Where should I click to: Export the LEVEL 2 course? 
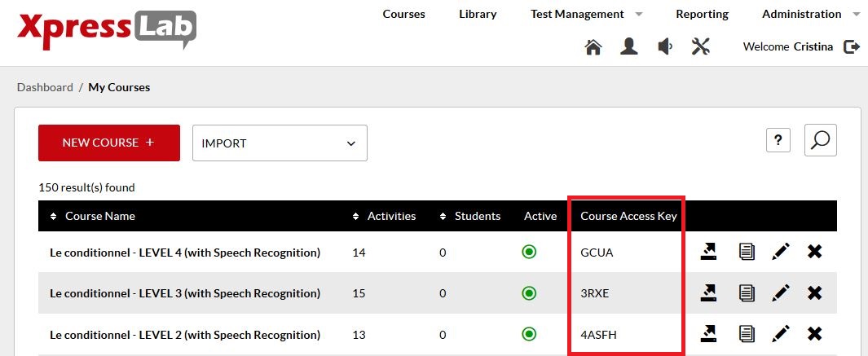(708, 334)
